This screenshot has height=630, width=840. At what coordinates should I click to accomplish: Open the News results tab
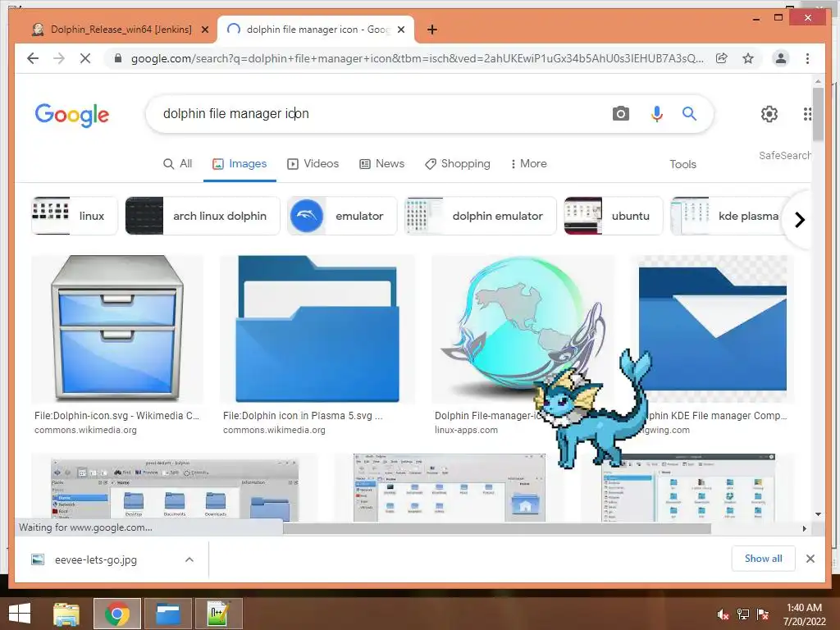[x=381, y=164]
